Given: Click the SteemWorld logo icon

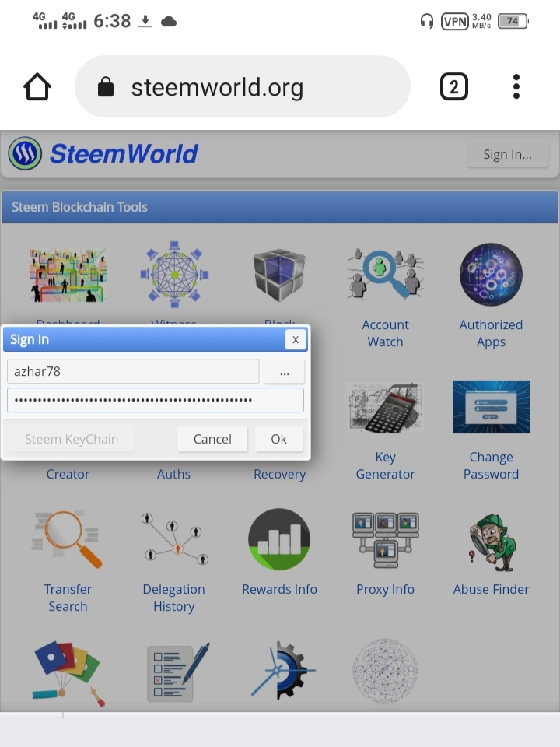Looking at the screenshot, I should pos(25,153).
